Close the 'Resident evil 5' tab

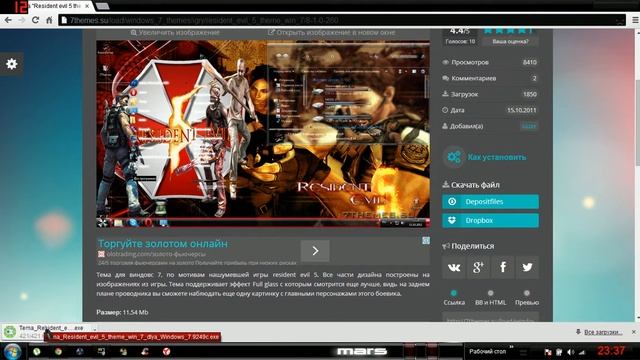tap(87, 6)
